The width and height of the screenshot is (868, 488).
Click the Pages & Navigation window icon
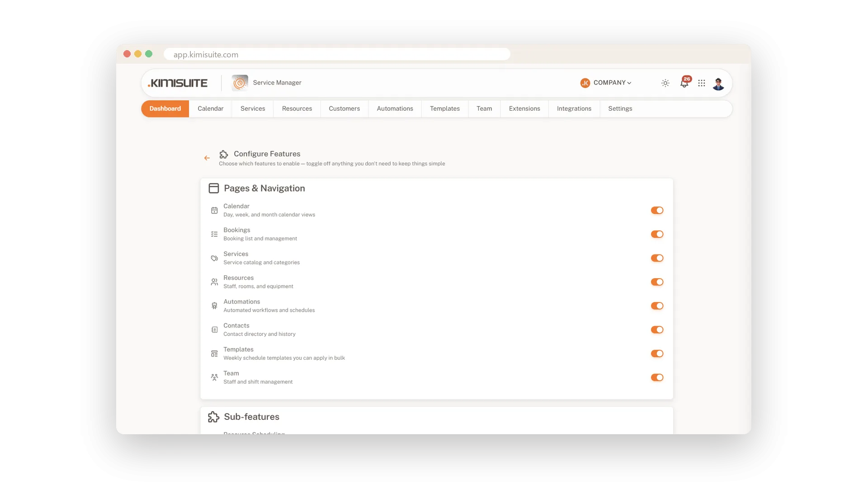click(214, 188)
